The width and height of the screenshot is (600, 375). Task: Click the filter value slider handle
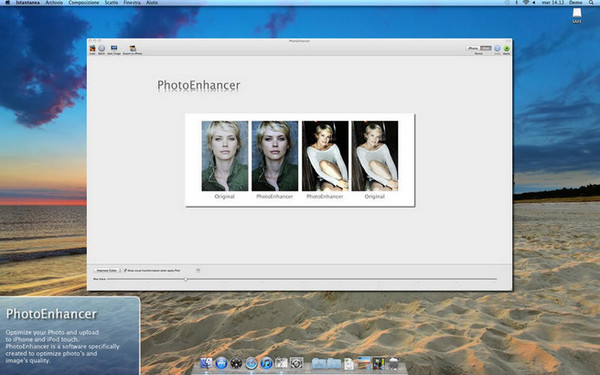(x=186, y=279)
